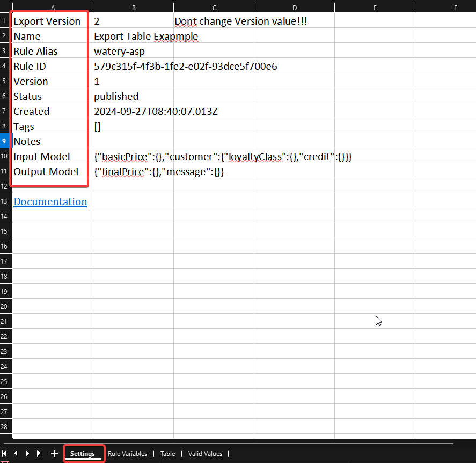Open the Rule Variables sheet tab

point(127,454)
